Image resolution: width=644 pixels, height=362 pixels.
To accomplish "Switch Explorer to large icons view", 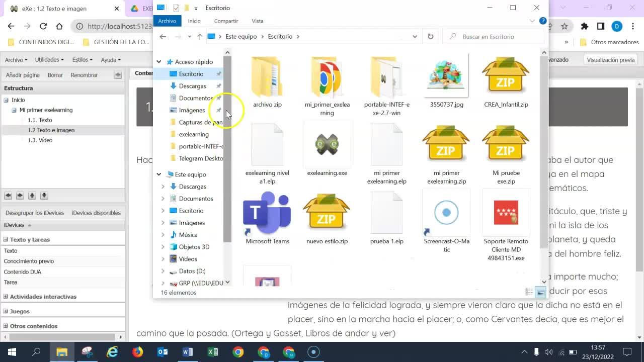I will [x=540, y=292].
